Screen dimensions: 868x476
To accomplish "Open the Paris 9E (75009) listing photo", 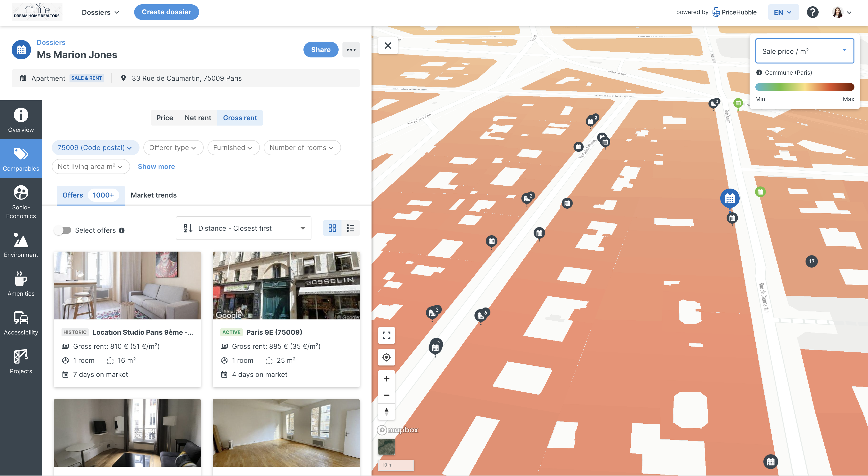I will coord(286,285).
